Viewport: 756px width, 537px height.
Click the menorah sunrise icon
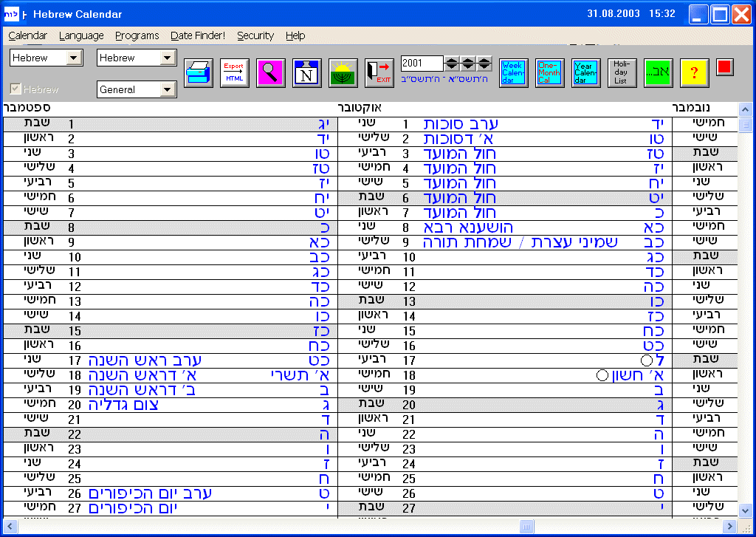tap(343, 73)
